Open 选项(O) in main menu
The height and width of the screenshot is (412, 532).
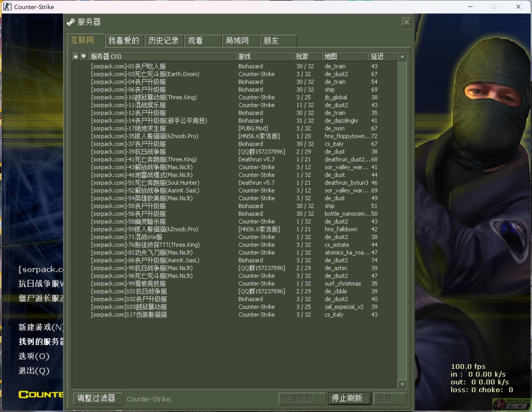click(34, 356)
